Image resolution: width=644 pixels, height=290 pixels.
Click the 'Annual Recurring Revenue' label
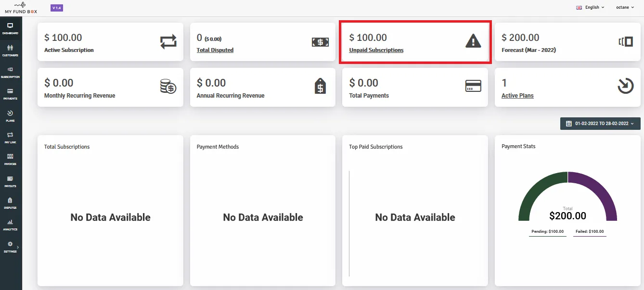[231, 96]
